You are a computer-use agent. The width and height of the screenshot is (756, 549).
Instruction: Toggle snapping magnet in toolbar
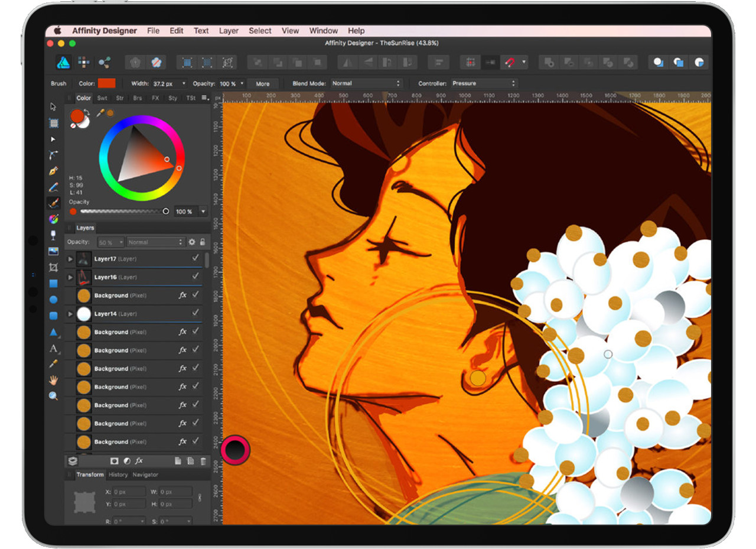click(509, 62)
